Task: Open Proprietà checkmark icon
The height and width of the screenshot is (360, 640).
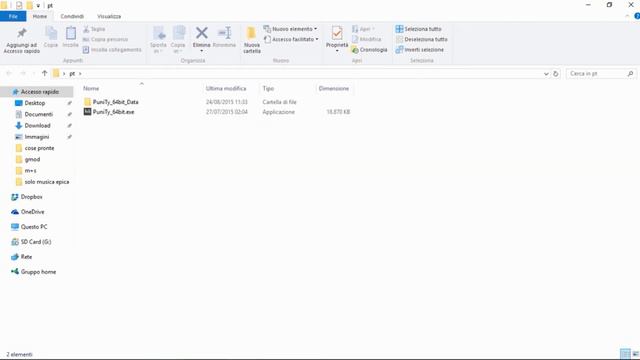Action: (x=337, y=33)
